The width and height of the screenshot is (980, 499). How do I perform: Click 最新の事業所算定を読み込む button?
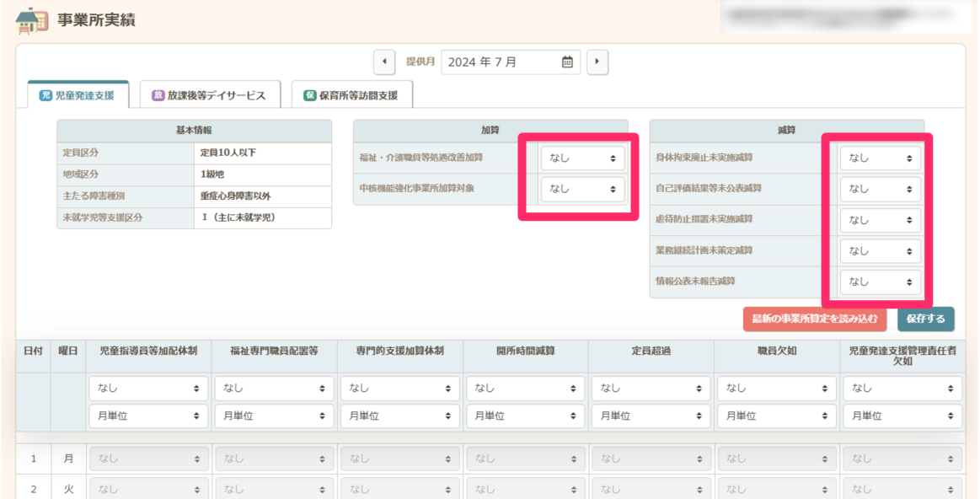pos(815,319)
